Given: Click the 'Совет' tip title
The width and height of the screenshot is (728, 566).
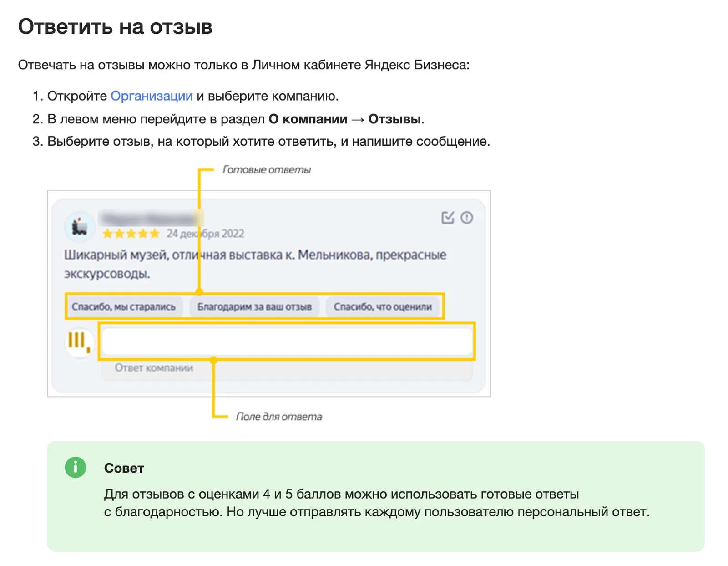Looking at the screenshot, I should tap(124, 468).
